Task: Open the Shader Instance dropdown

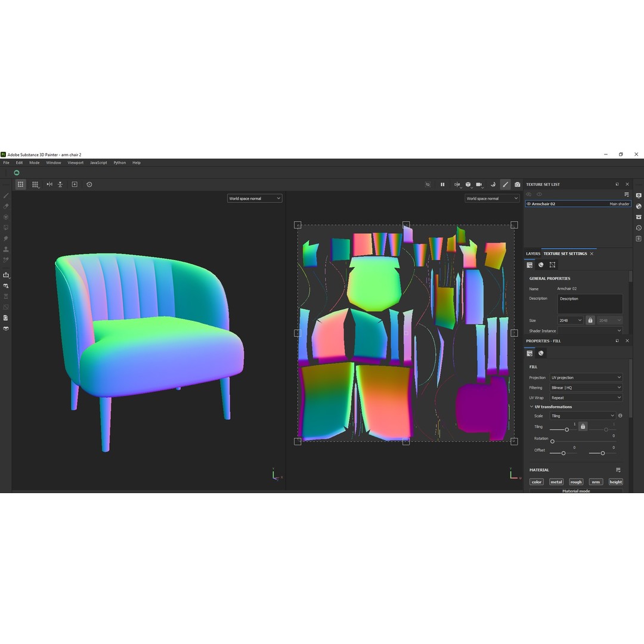Action: [590, 330]
